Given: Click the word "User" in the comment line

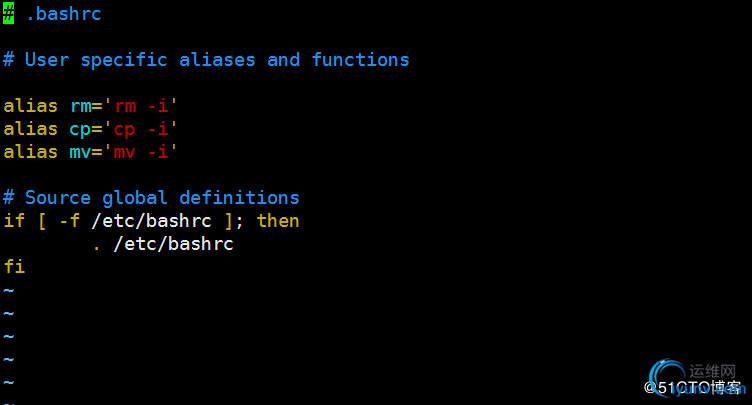Looking at the screenshot, I should click(47, 60).
